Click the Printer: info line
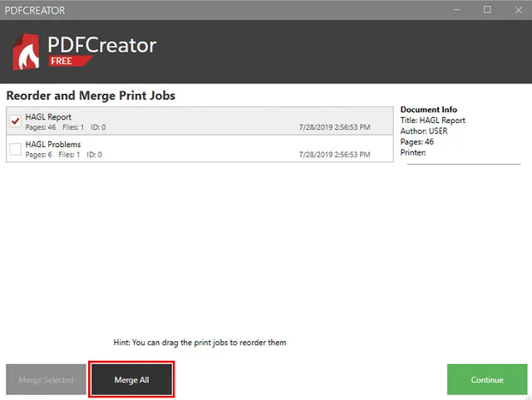Screen dimensions: 532x400 pyautogui.click(x=413, y=152)
